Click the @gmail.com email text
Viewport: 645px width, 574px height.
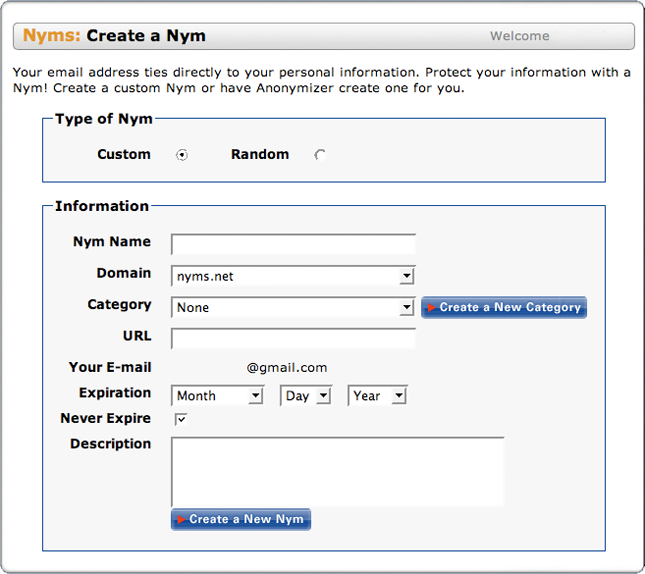(x=287, y=368)
